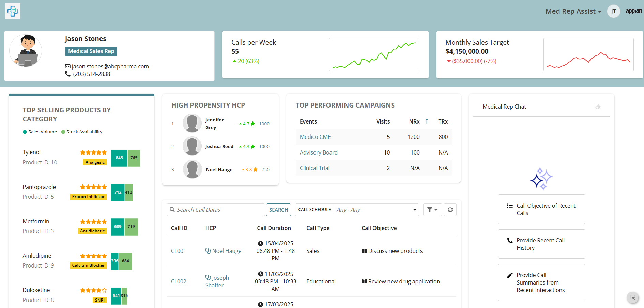The height and width of the screenshot is (308, 644).
Task: Select the Provide Recent Call History prompt
Action: click(541, 244)
